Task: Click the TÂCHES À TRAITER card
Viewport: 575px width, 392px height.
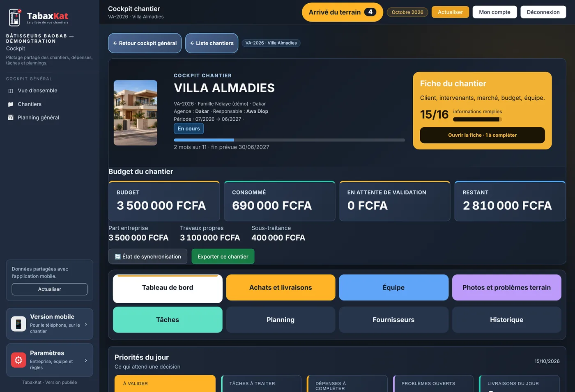Action: coord(261,383)
